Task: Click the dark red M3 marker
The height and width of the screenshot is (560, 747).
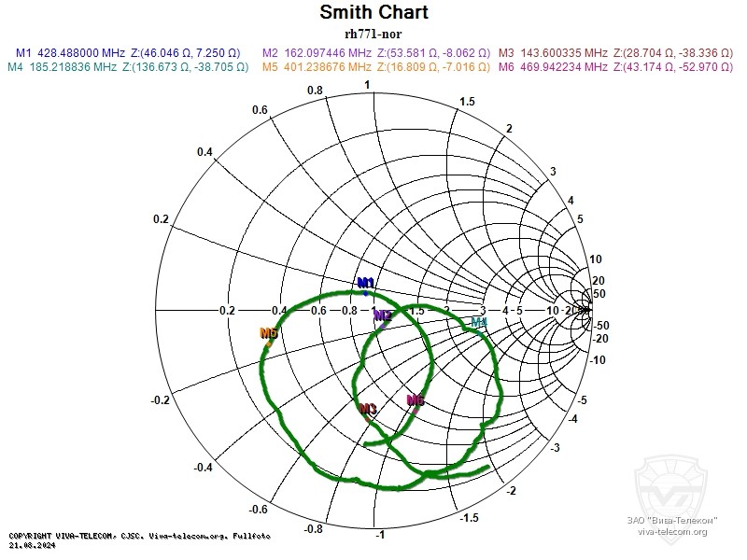Action: click(368, 410)
